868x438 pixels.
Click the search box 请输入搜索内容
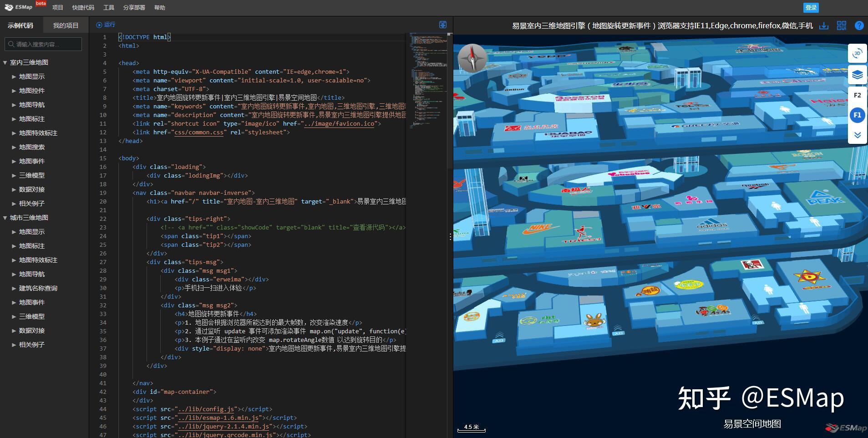click(43, 44)
